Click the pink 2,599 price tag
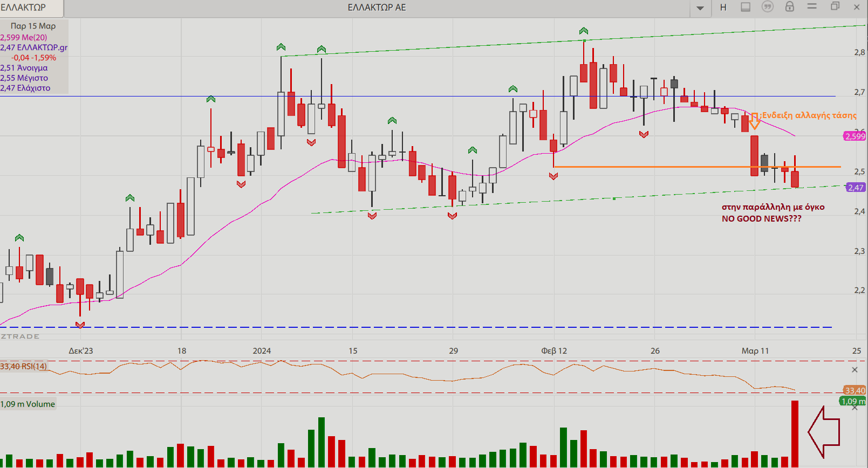This screenshot has height=468, width=868. [x=855, y=136]
